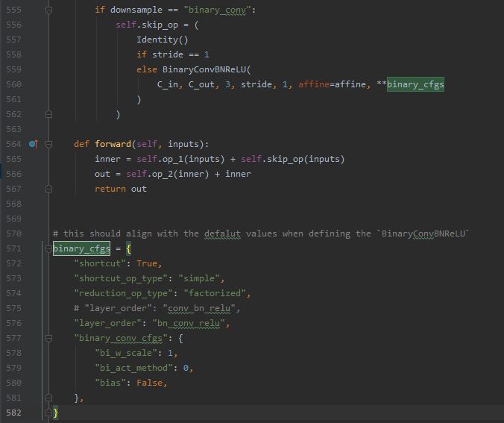504x423 pixels.
Task: Click affine=affine argument on line 560
Action: (x=333, y=84)
